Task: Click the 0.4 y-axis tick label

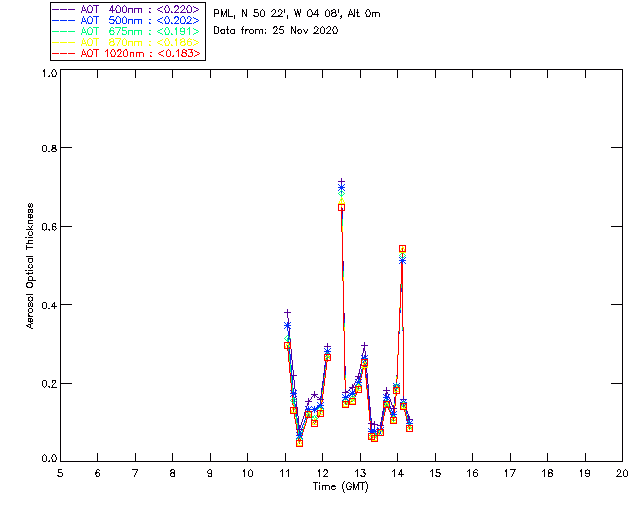Action: pos(49,305)
